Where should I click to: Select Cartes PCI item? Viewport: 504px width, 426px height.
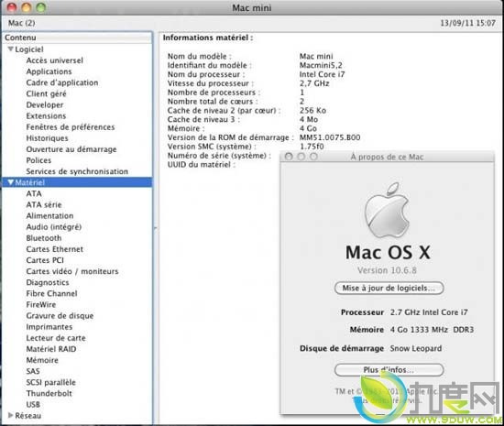45,260
